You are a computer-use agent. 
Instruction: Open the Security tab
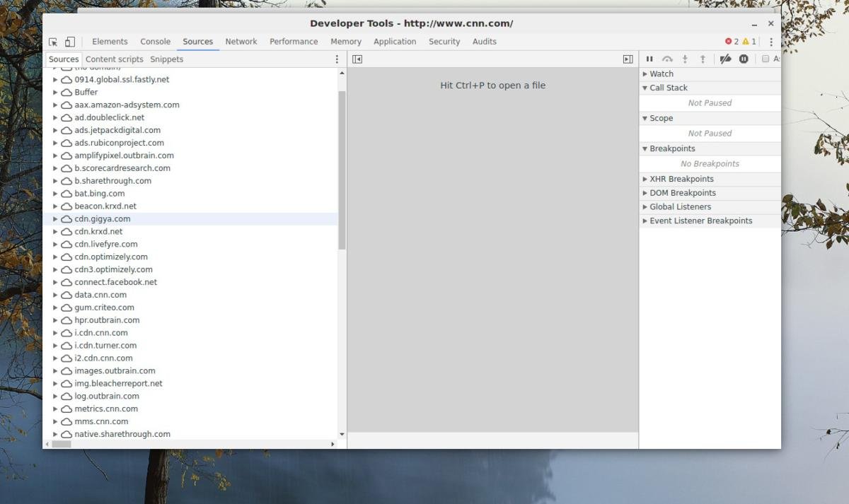pos(444,42)
